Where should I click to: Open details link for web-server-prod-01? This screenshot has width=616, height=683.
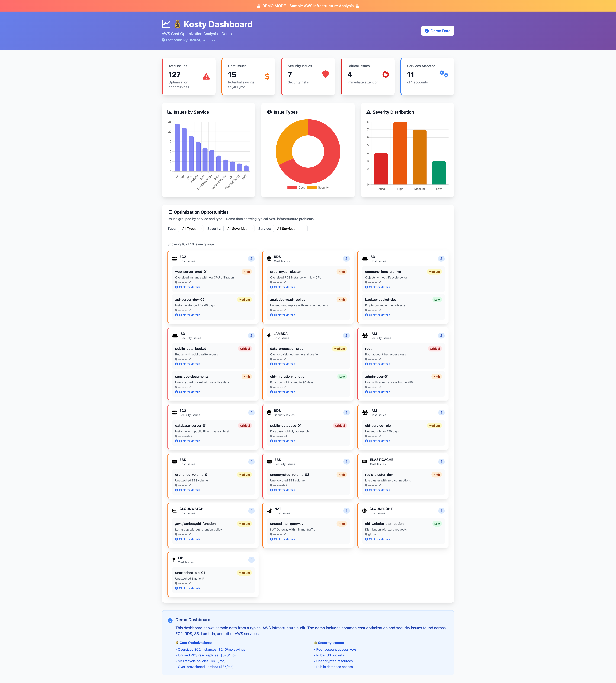click(189, 287)
